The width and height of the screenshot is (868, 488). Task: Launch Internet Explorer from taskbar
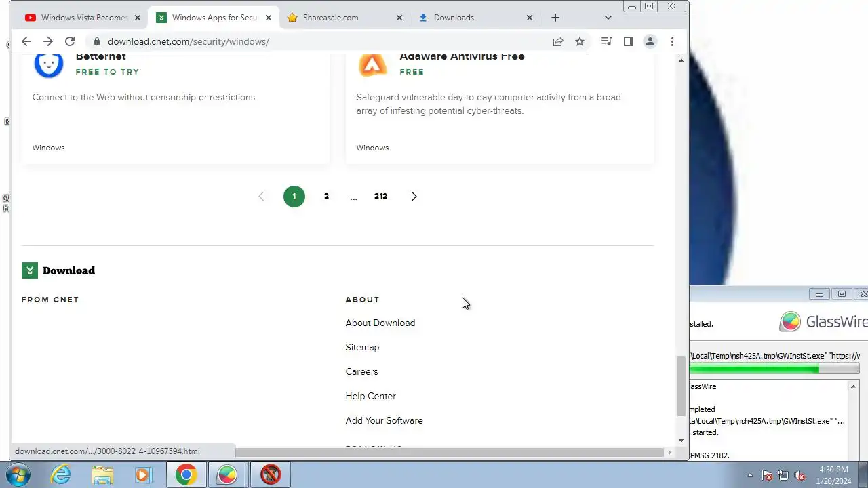pos(61,474)
